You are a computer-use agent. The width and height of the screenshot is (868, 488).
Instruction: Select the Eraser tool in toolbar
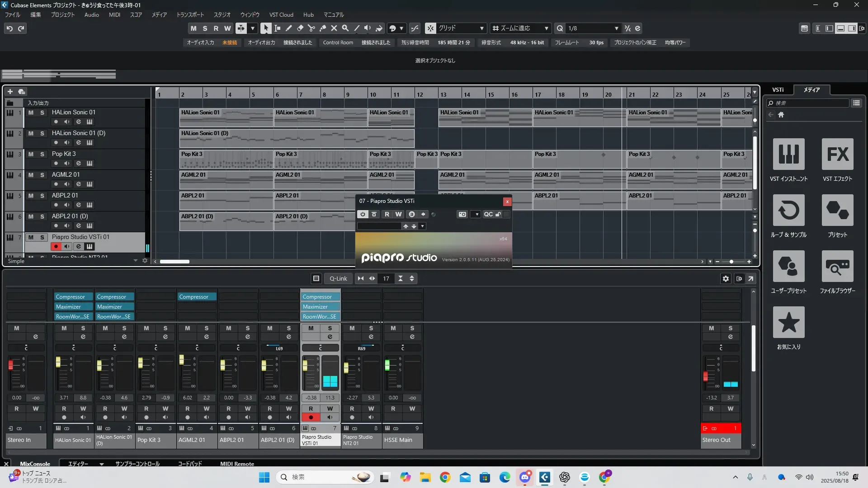pos(300,28)
